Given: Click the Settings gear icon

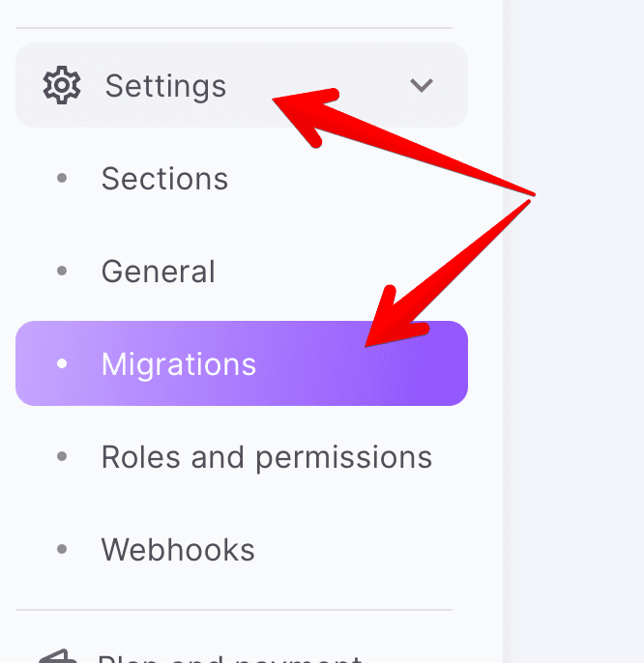Looking at the screenshot, I should pos(62,85).
